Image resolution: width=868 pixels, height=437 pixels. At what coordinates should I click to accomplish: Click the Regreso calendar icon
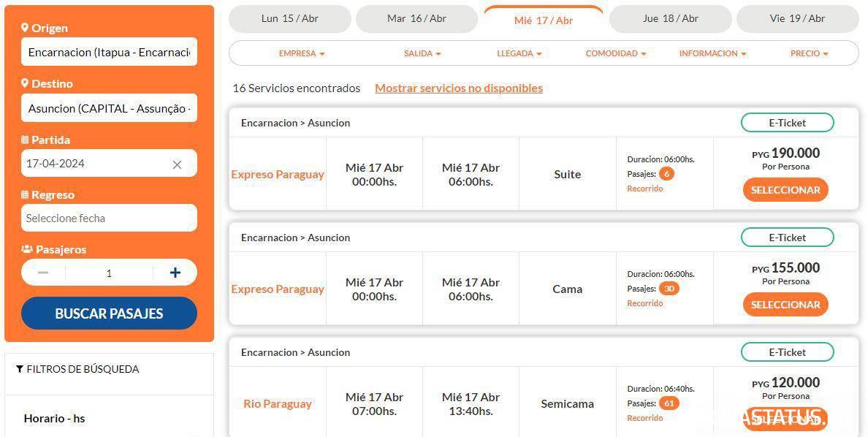[x=25, y=194]
